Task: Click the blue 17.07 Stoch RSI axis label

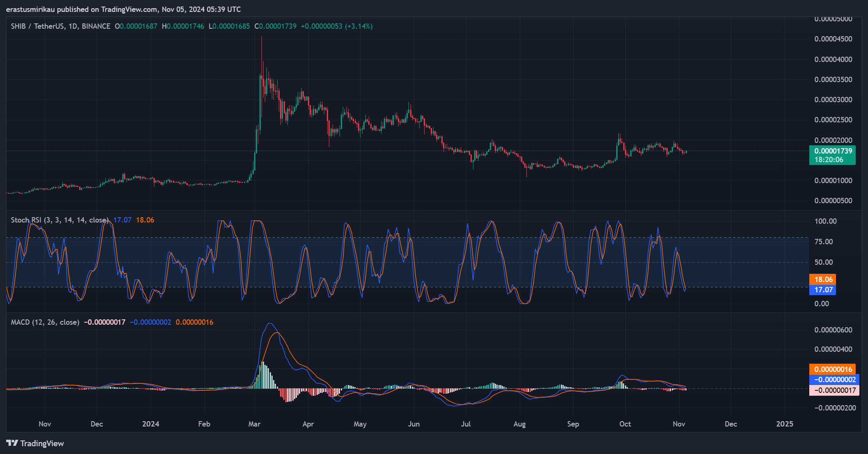Action: click(x=822, y=290)
